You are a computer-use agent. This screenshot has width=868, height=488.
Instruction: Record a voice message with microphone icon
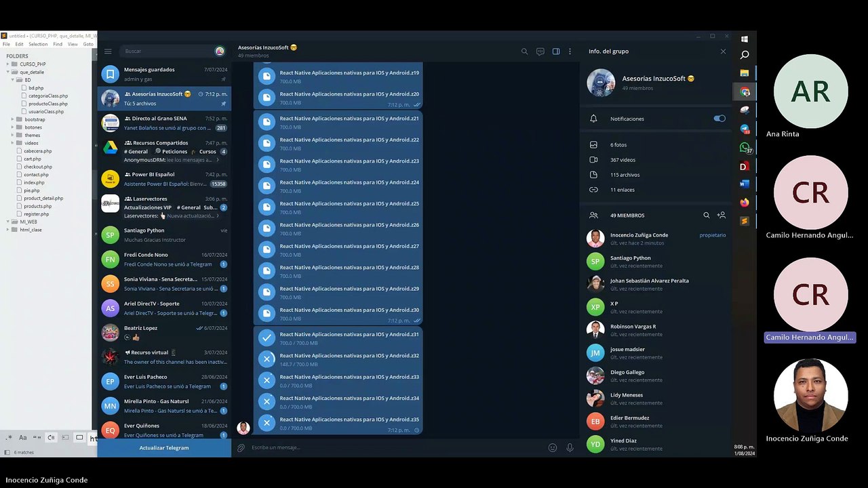(x=570, y=447)
